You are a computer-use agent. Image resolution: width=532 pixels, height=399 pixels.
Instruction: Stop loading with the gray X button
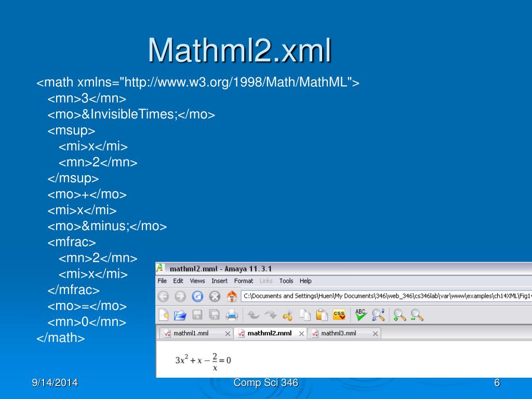[215, 296]
